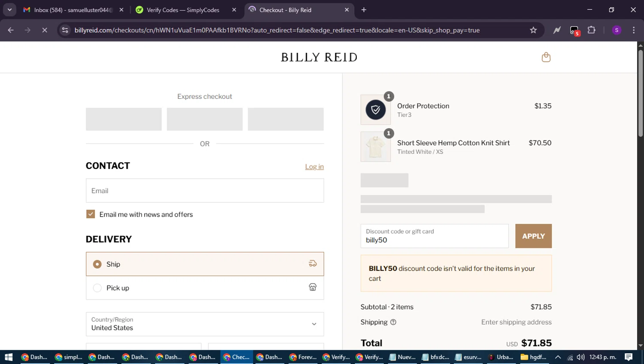Click the Email input field
The height and width of the screenshot is (364, 644).
coord(205,190)
